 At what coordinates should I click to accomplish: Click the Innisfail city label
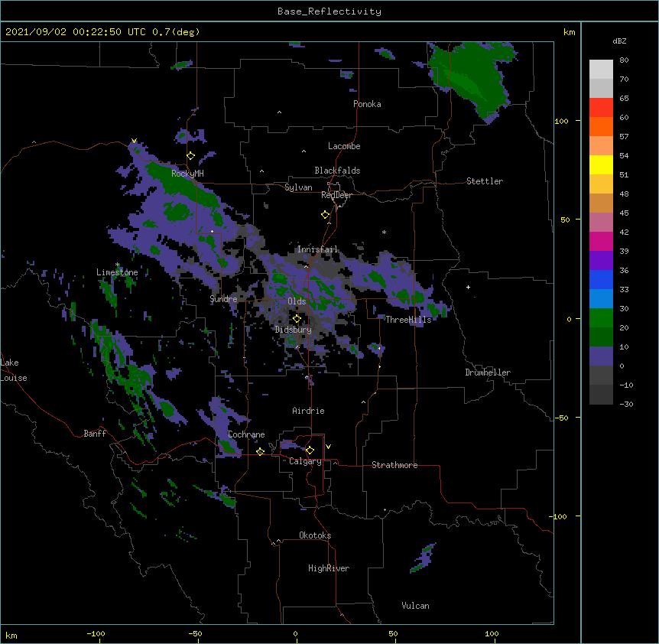[317, 249]
